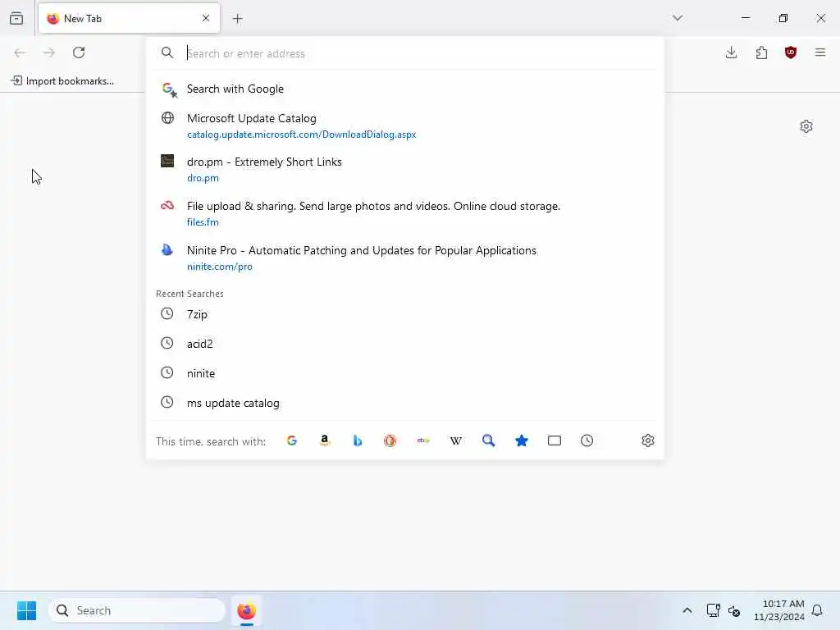Open the Extensions puzzle icon
The width and height of the screenshot is (840, 630).
click(x=761, y=52)
